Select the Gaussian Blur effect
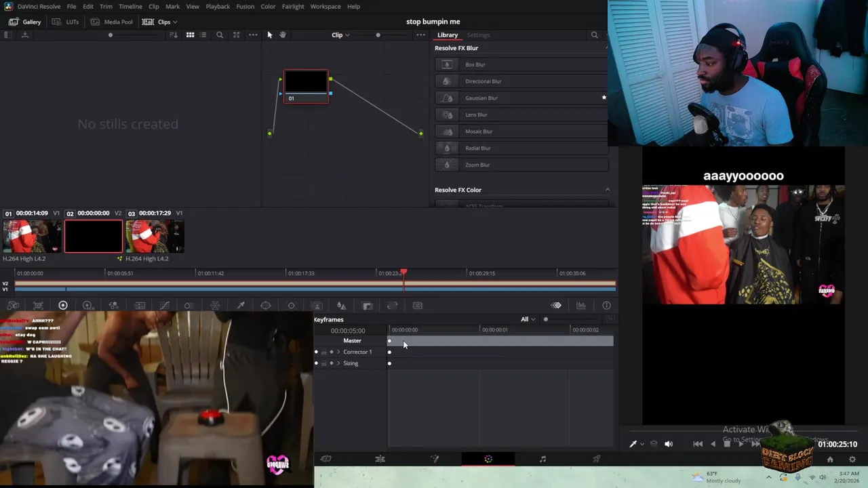Image resolution: width=868 pixels, height=488 pixels. coord(521,98)
